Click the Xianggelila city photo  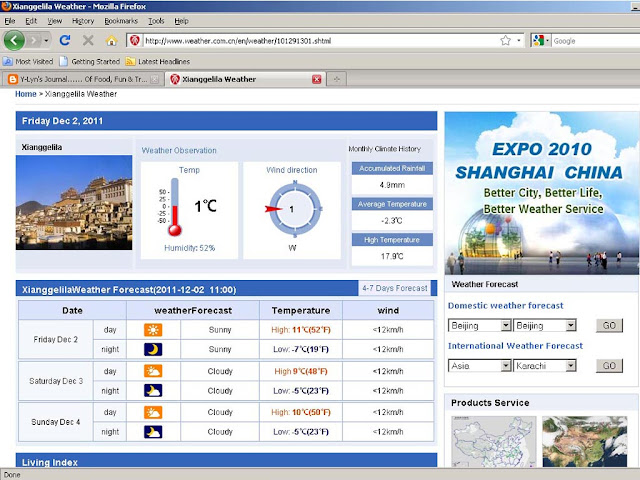coord(74,202)
